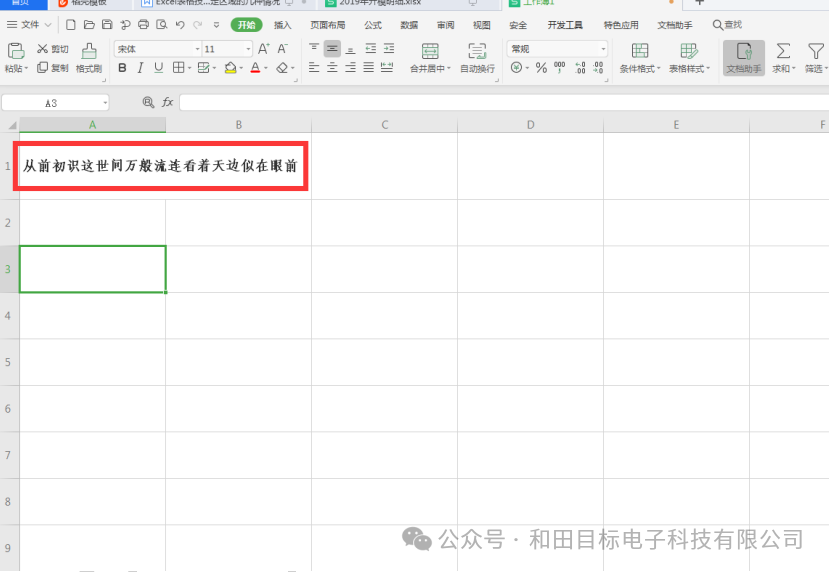Decrease font size with the A- icon
This screenshot has height=572, width=830.
283,49
